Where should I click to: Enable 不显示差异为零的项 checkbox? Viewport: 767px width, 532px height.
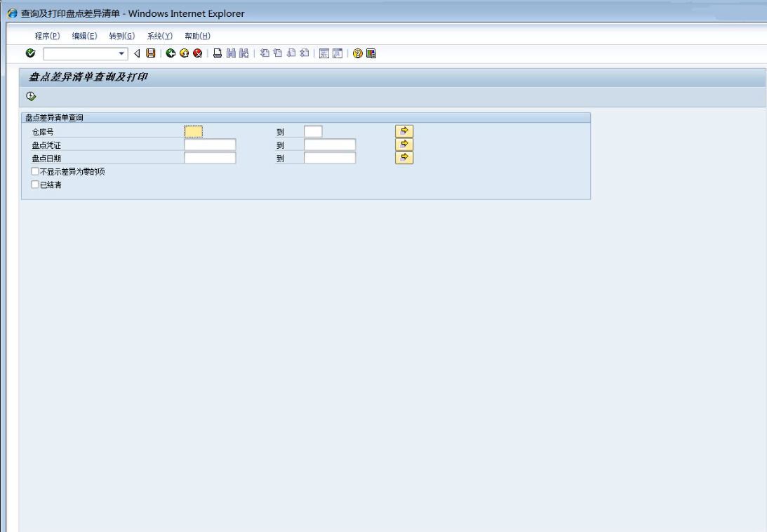point(35,172)
